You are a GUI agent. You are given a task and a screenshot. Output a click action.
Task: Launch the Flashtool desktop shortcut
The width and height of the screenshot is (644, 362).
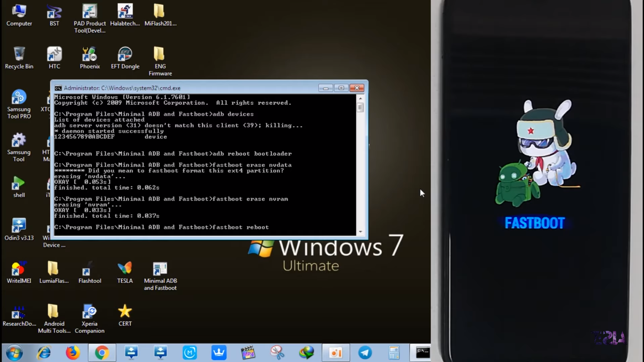[x=90, y=272]
